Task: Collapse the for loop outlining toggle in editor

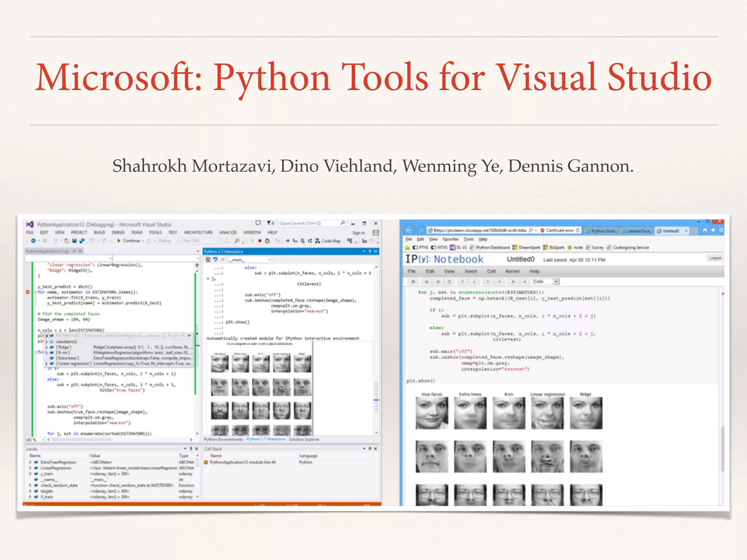Action: click(35, 292)
